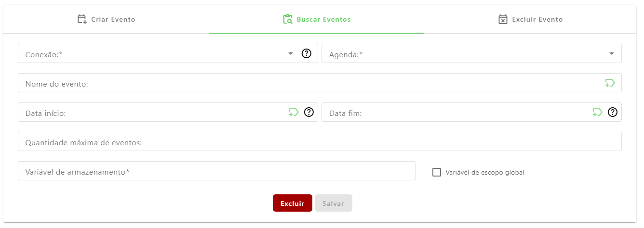Click the Excluir Evento calendar-x icon
The height and width of the screenshot is (228, 644).
coord(503,20)
